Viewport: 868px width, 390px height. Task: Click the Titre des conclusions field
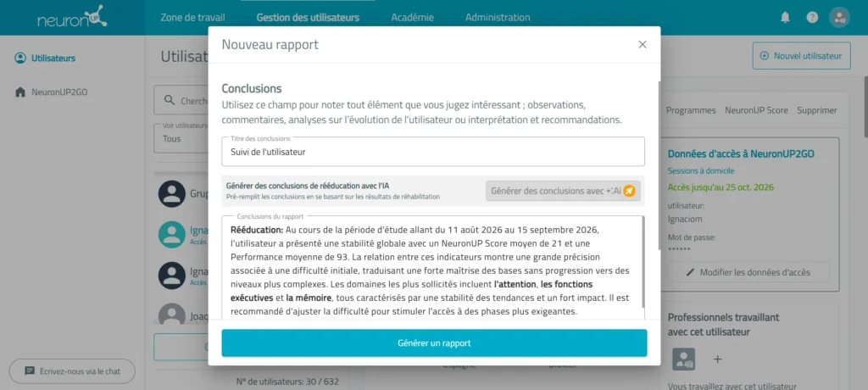(433, 152)
